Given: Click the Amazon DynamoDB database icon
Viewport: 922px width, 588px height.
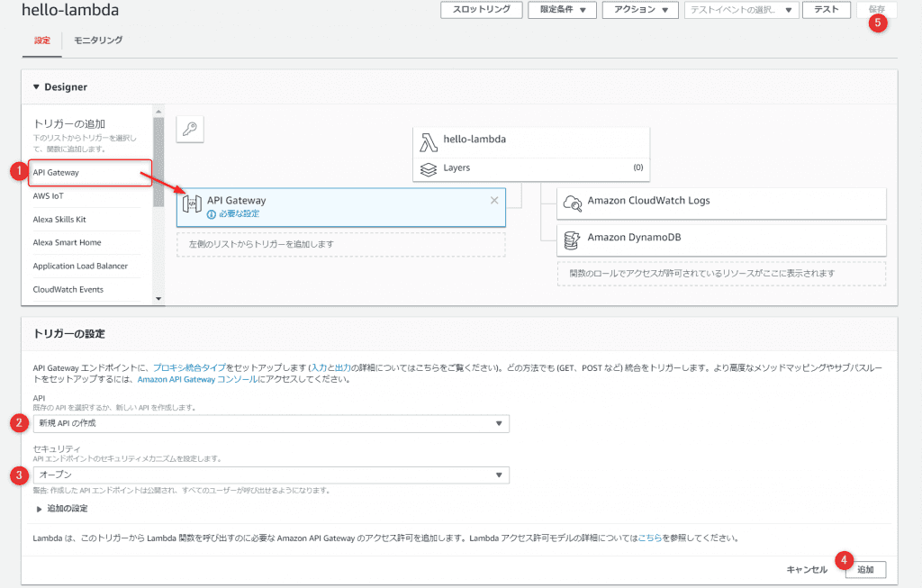Looking at the screenshot, I should click(571, 240).
